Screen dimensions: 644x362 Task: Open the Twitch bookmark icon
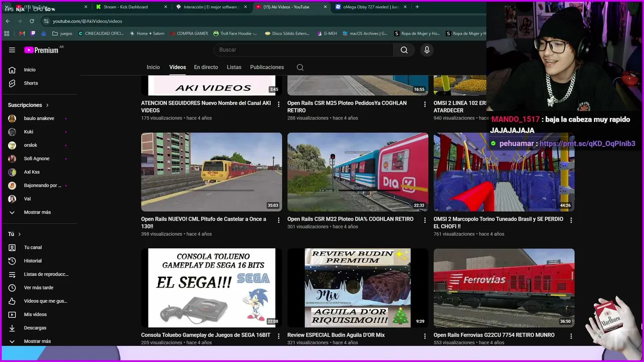(33, 34)
